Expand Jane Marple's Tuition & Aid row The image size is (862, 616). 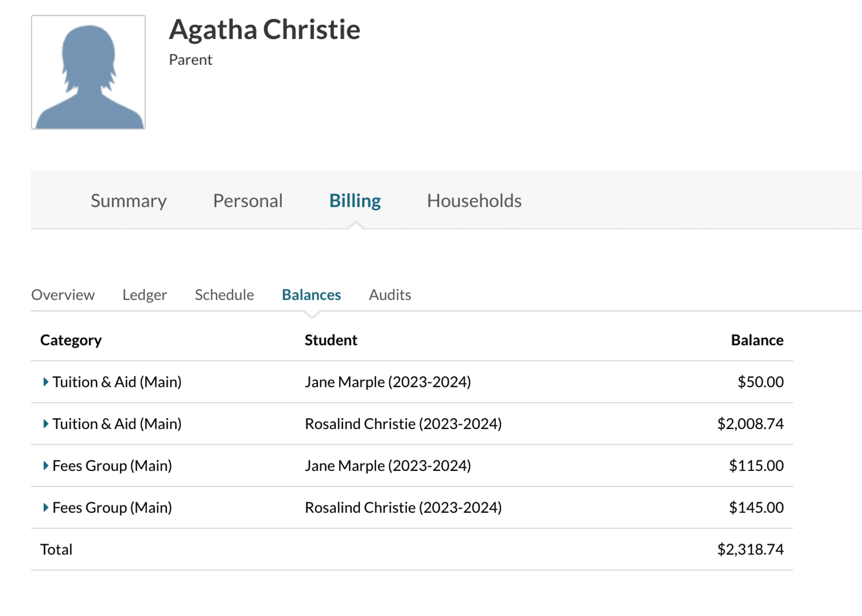(46, 382)
